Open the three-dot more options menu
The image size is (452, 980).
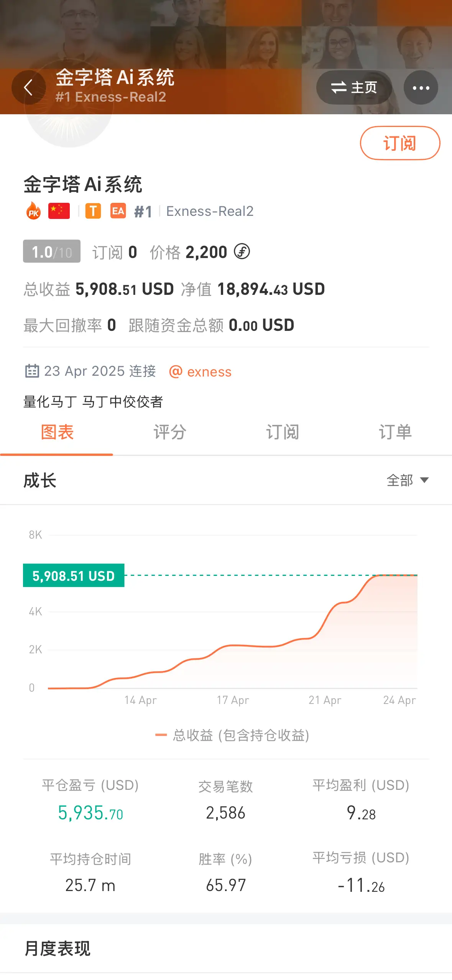point(421,88)
